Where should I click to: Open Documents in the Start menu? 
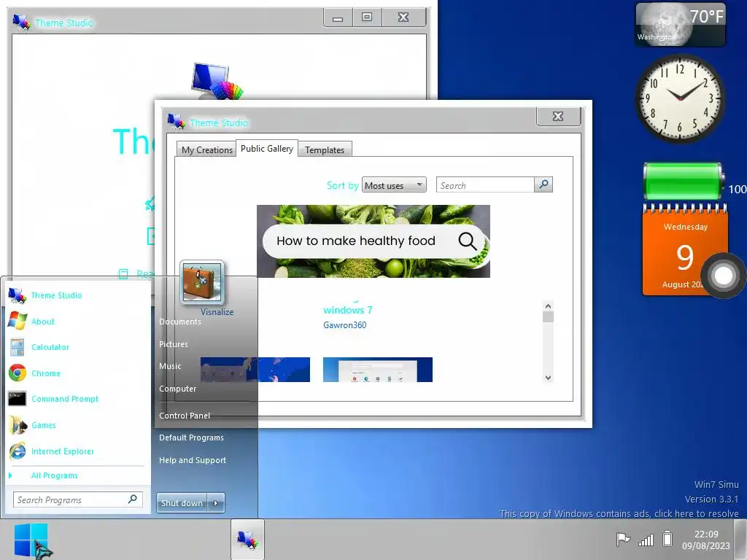pyautogui.click(x=180, y=322)
